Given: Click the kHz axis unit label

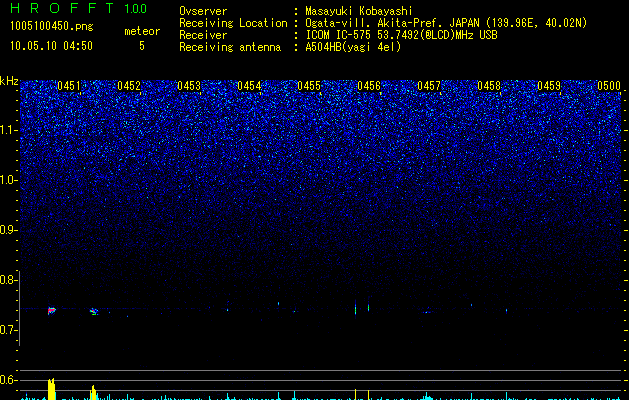Looking at the screenshot, I should (x=9, y=81).
